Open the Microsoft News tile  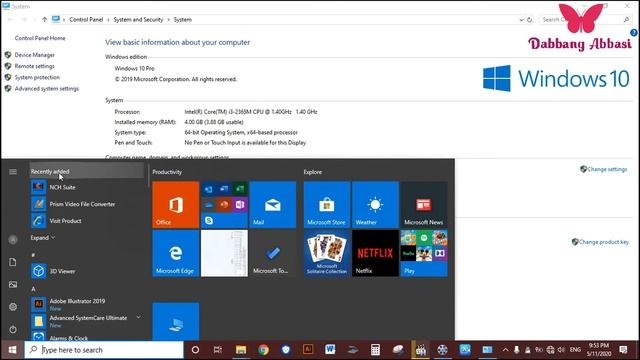(424, 204)
